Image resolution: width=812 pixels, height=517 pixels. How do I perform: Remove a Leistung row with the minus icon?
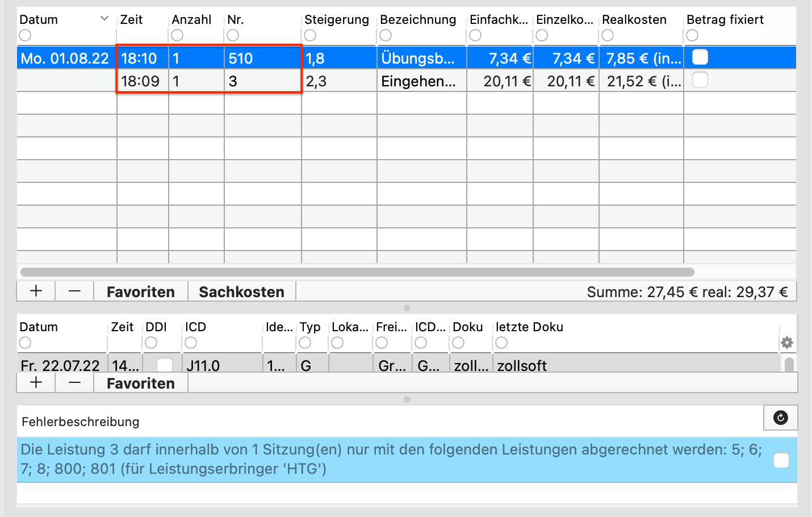point(74,291)
